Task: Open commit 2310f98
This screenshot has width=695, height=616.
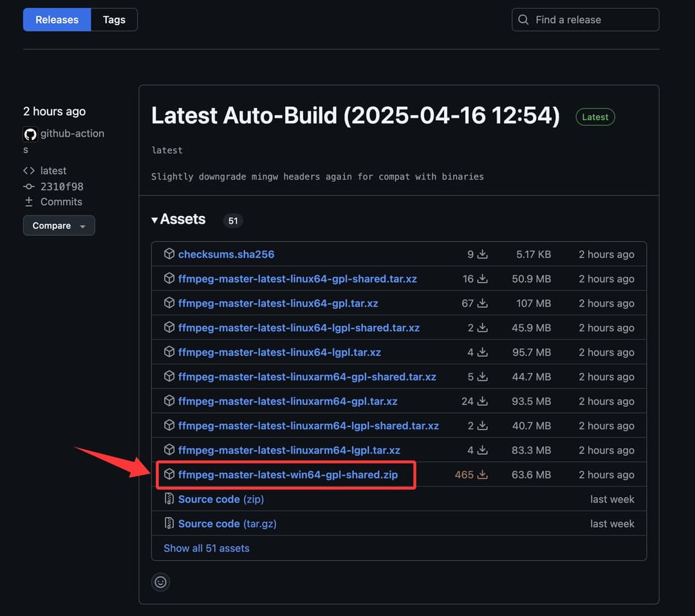Action: click(x=62, y=186)
